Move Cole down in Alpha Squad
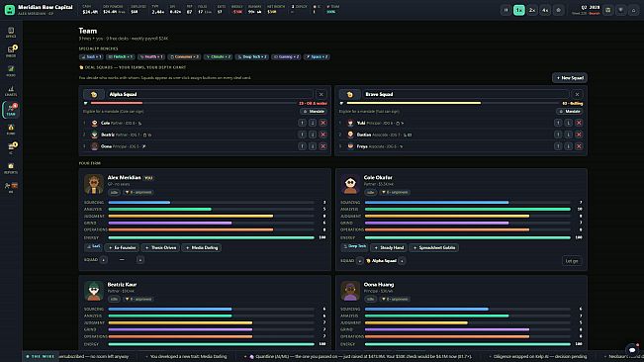 tap(313, 123)
